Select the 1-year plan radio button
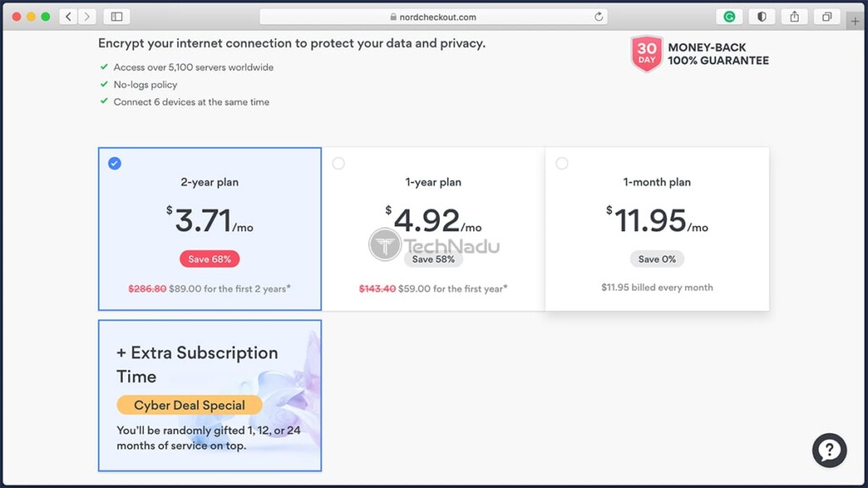This screenshot has height=488, width=868. (338, 164)
